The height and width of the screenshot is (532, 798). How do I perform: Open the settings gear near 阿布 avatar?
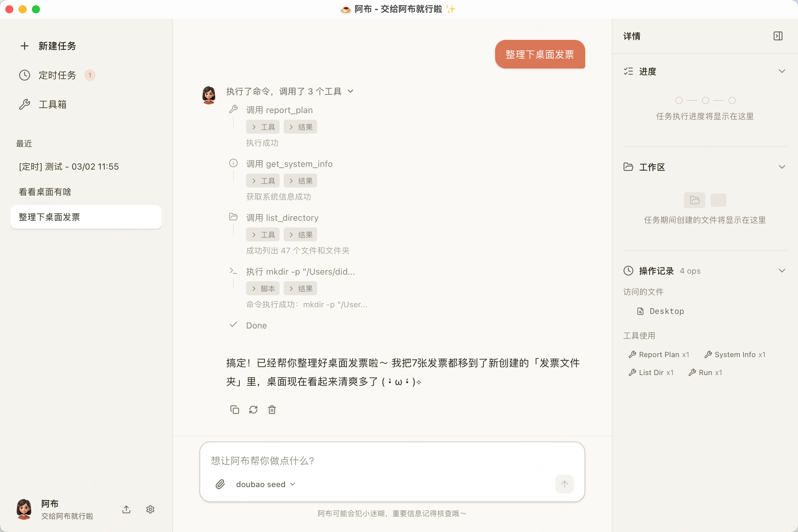(x=150, y=509)
